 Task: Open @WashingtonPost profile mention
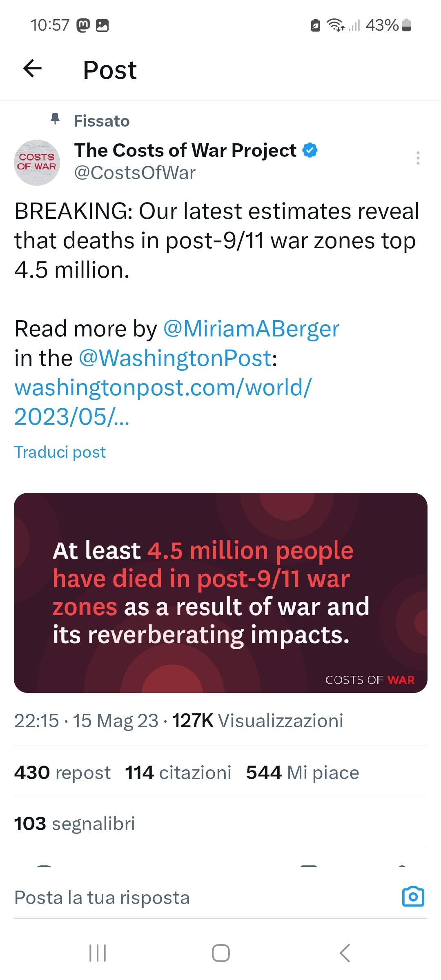(x=175, y=358)
